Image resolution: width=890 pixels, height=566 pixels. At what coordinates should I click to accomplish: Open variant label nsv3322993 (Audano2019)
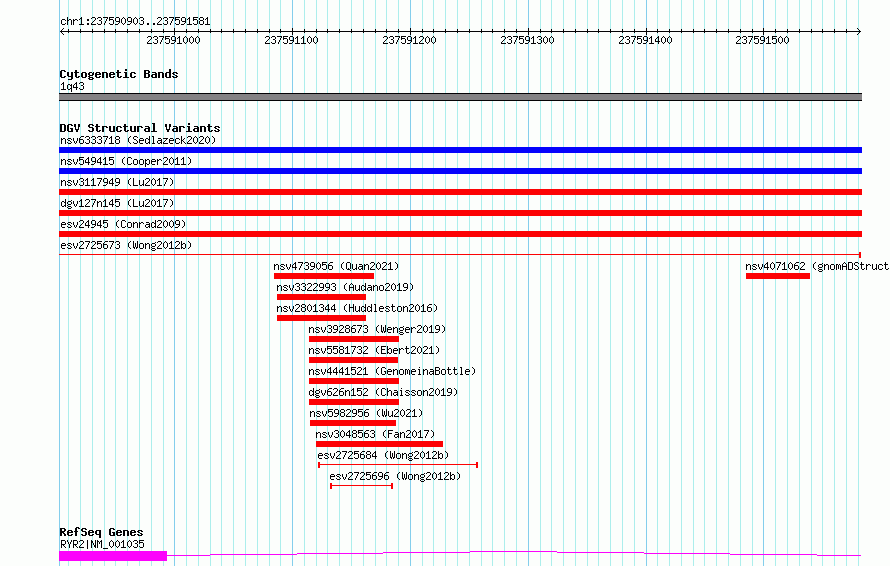pos(345,287)
